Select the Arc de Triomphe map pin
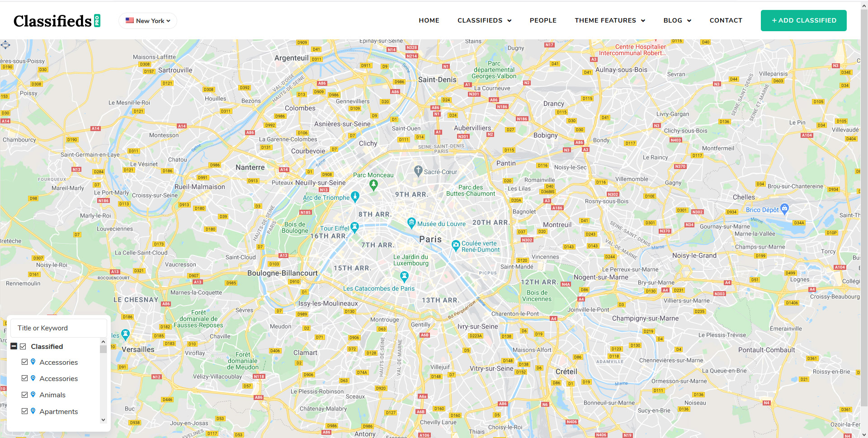 355,196
